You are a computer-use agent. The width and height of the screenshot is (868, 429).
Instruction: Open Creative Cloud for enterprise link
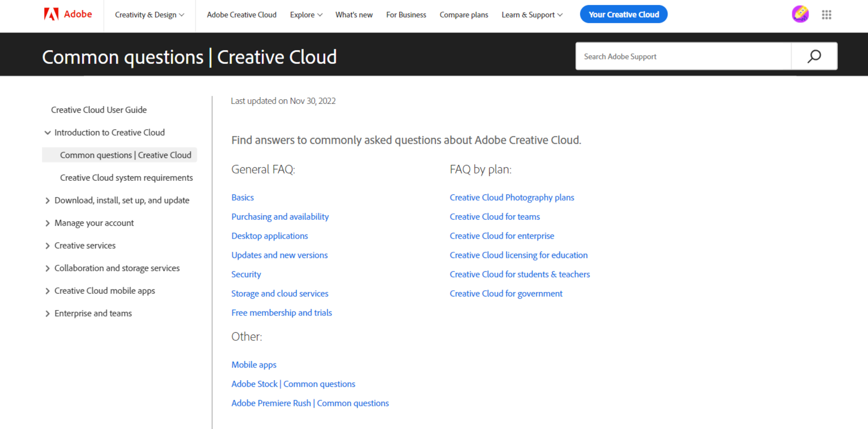pyautogui.click(x=502, y=236)
